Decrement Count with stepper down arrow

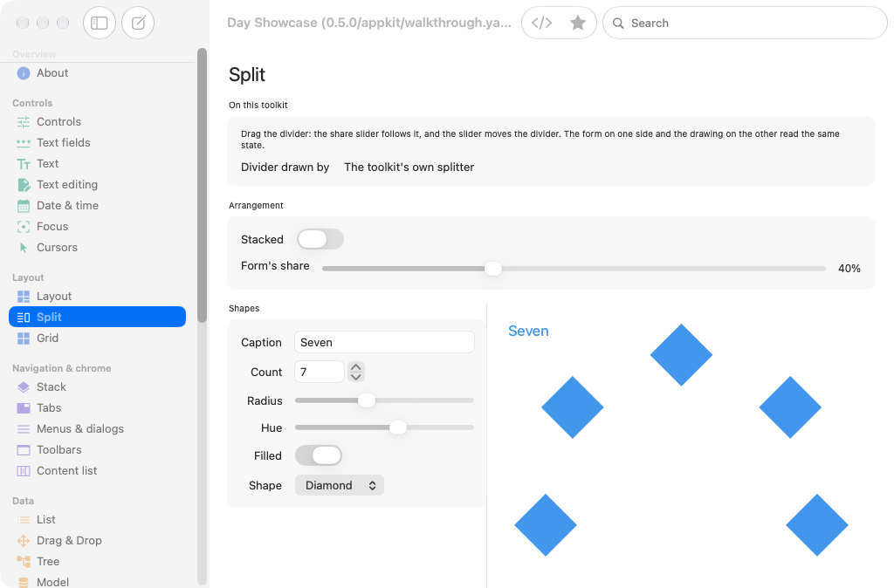pyautogui.click(x=356, y=377)
